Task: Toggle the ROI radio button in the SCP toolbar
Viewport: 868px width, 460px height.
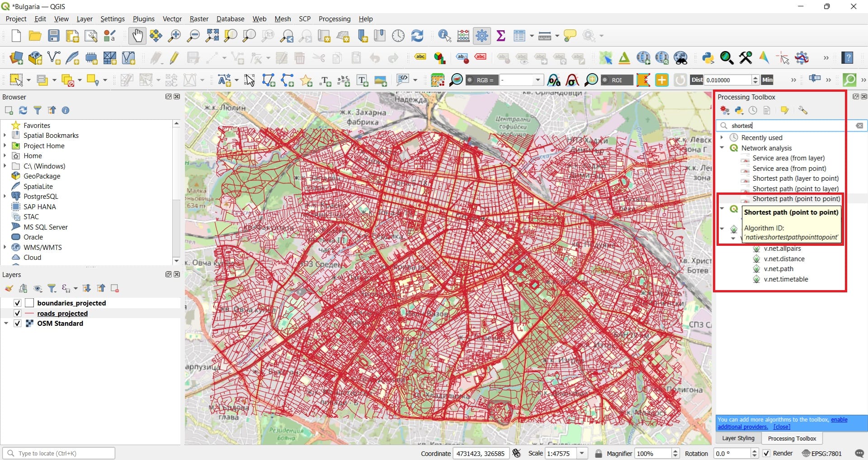Action: click(x=604, y=80)
